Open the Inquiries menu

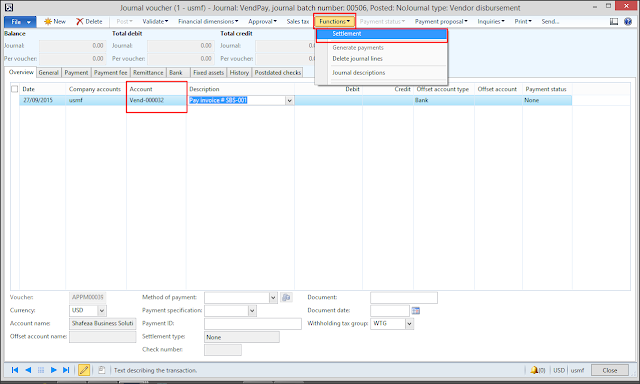click(491, 22)
